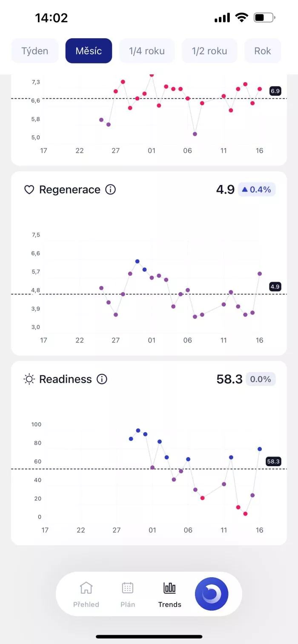Screen dimensions: 298x644
Task: Toggle the Měsíc period selection
Action: (89, 51)
